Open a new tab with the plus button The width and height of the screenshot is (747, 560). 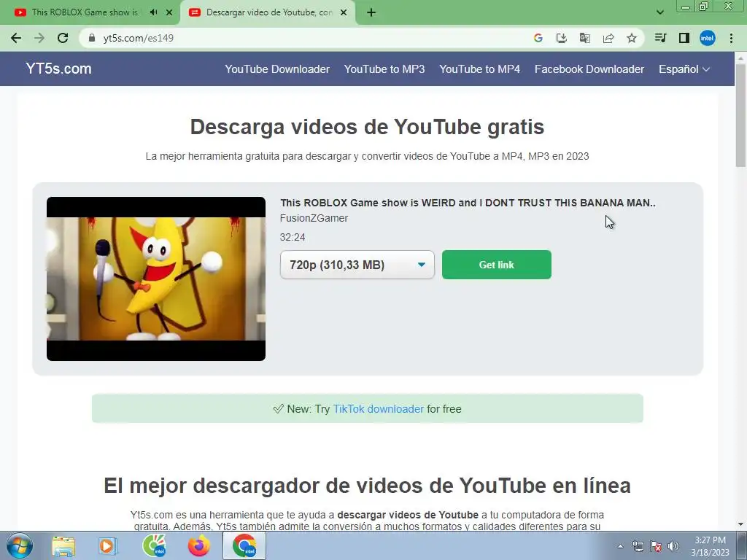(371, 12)
